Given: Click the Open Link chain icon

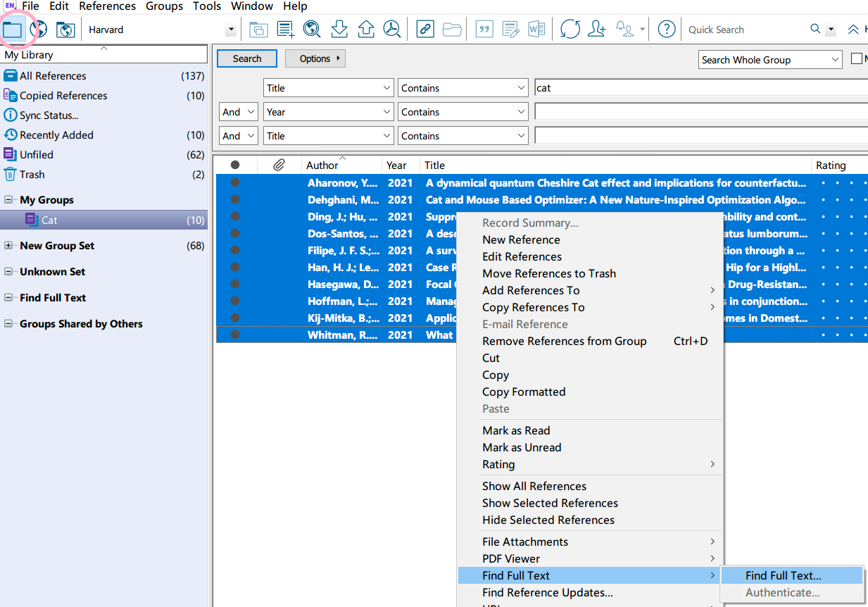Looking at the screenshot, I should point(425,30).
